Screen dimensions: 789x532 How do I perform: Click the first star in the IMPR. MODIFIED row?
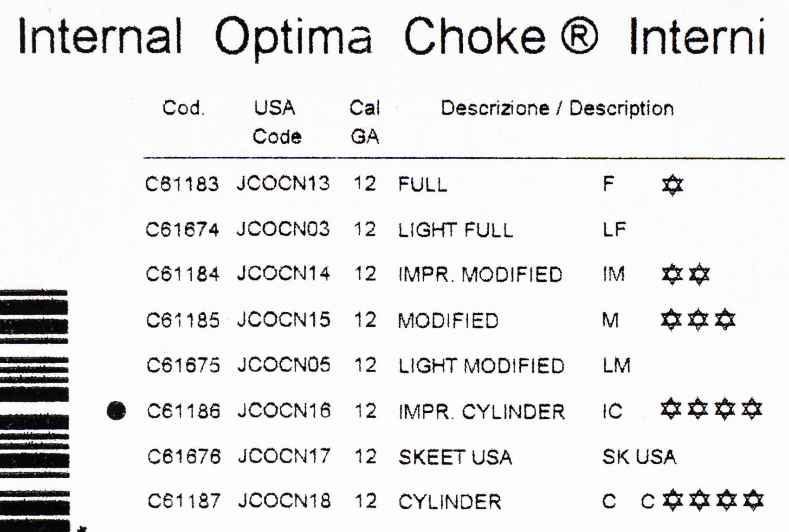coord(672,274)
